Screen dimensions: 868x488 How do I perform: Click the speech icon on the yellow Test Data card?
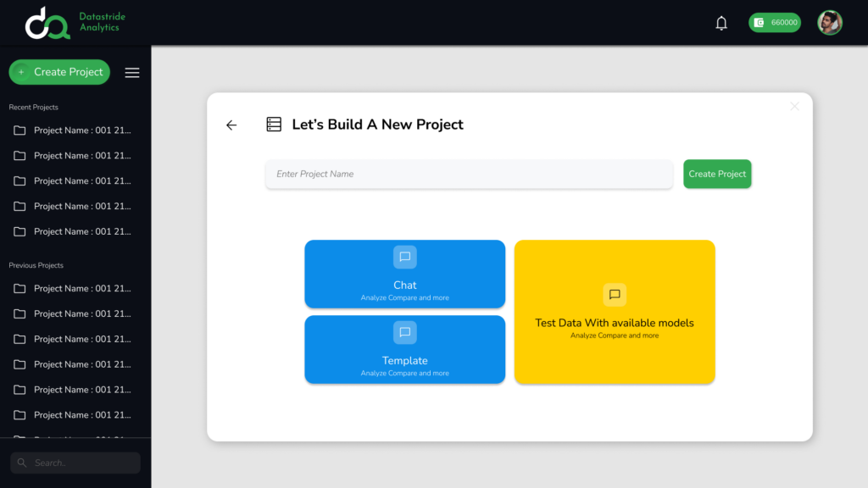tap(614, 295)
